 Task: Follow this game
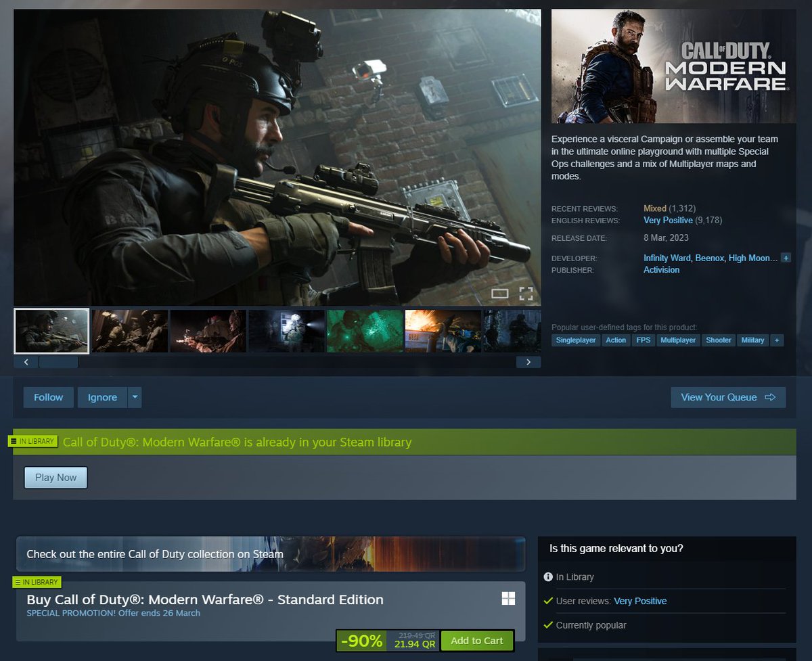tap(49, 397)
